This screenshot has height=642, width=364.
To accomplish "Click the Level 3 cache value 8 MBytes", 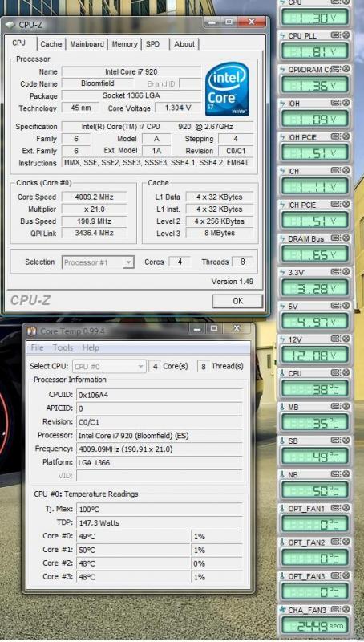I will click(x=220, y=233).
